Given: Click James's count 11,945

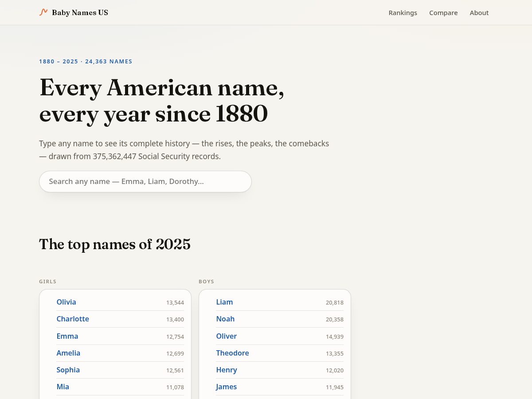Looking at the screenshot, I should (x=335, y=387).
